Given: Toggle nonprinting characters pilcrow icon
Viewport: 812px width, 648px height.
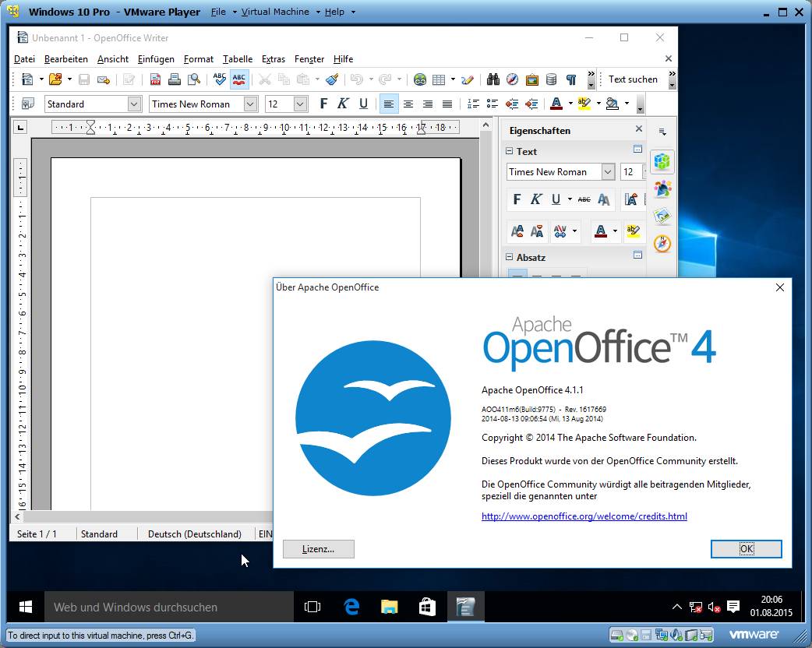Looking at the screenshot, I should click(x=571, y=79).
